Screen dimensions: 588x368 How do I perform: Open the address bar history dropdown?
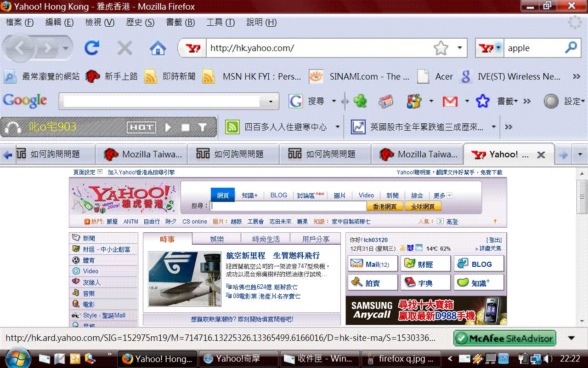pyautogui.click(x=459, y=48)
